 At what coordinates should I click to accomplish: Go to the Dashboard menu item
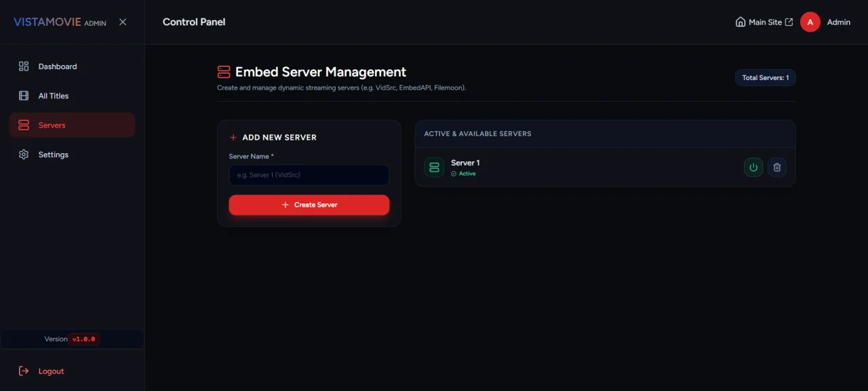[72, 66]
